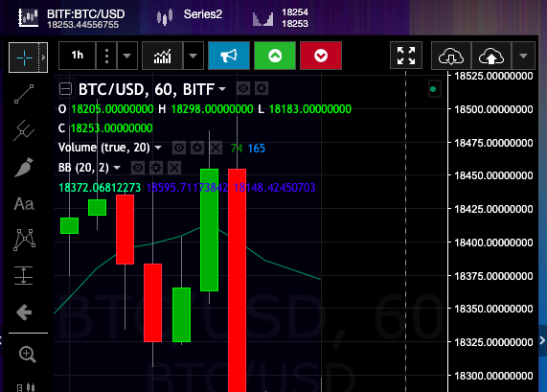Expand the save options dropdown arrow

[523, 56]
